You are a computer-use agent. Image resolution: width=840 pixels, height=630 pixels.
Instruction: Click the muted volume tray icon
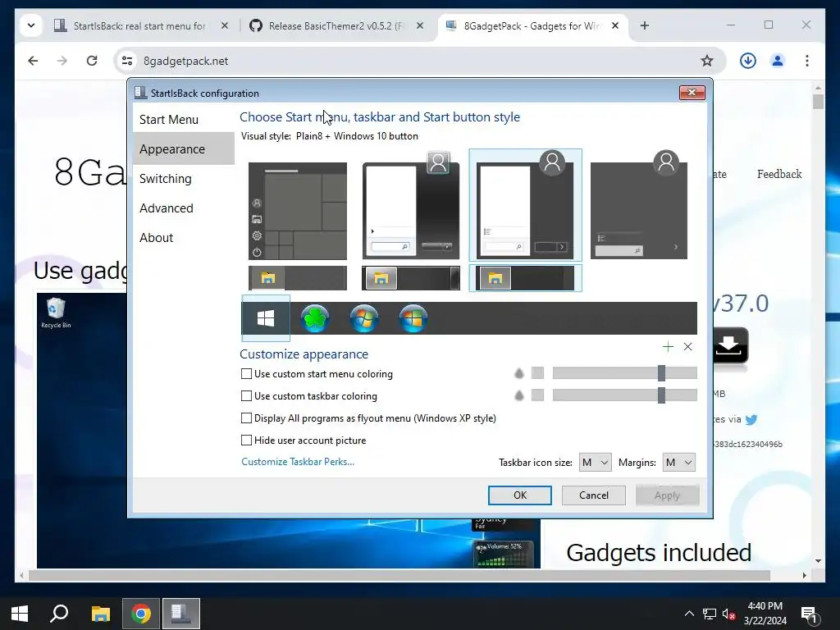(x=728, y=614)
